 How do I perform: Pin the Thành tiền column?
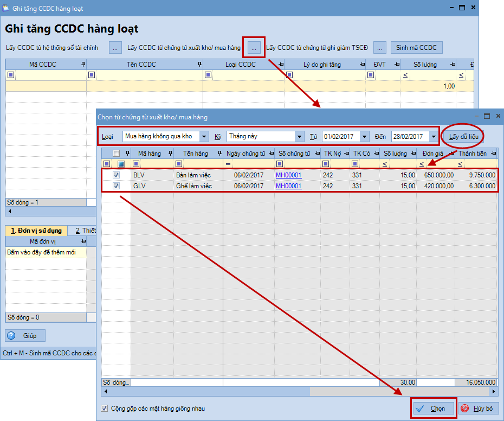pyautogui.click(x=493, y=154)
